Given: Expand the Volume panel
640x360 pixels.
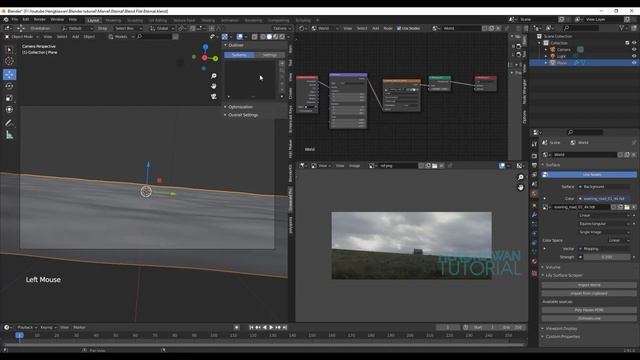Looking at the screenshot, I should (x=553, y=267).
